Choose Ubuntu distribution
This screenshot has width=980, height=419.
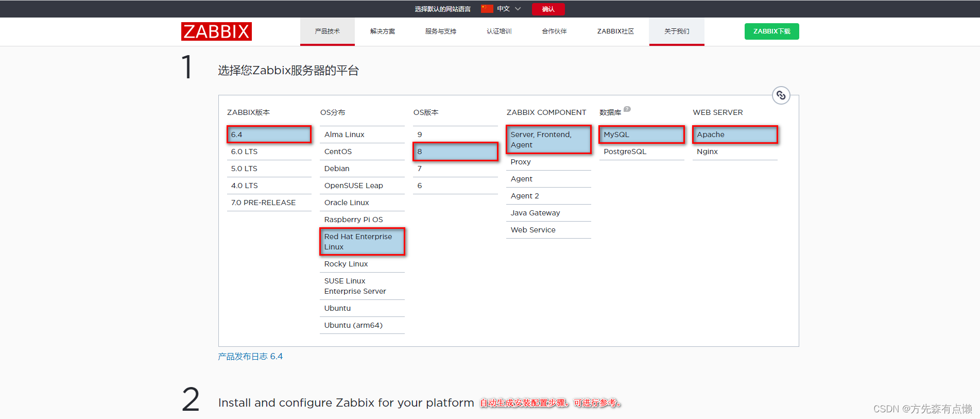[362, 308]
